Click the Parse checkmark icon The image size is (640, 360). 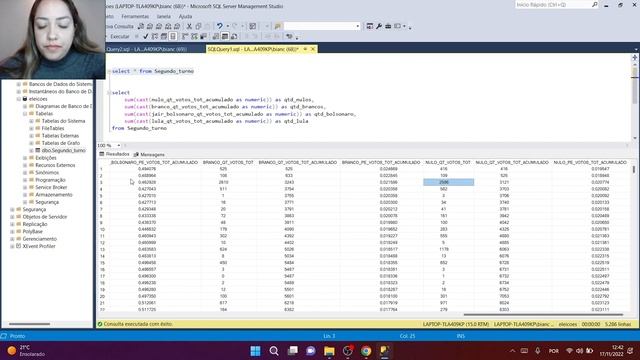click(145, 36)
